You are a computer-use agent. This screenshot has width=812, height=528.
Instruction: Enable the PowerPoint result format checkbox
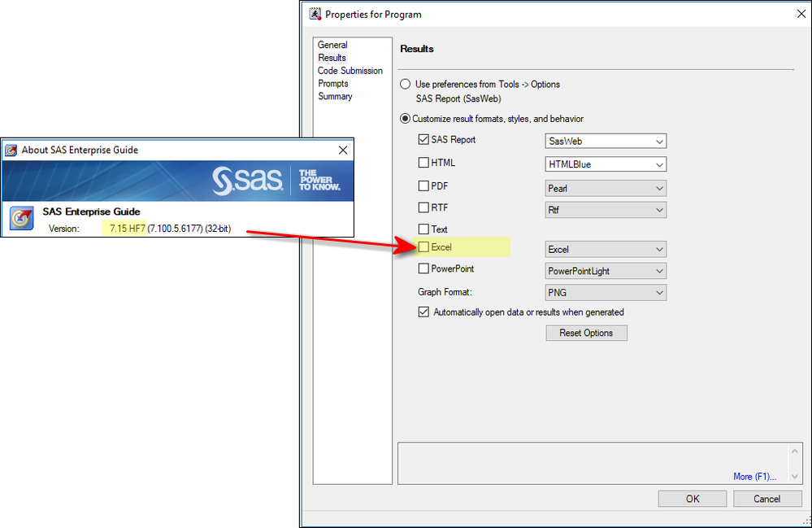(x=423, y=268)
